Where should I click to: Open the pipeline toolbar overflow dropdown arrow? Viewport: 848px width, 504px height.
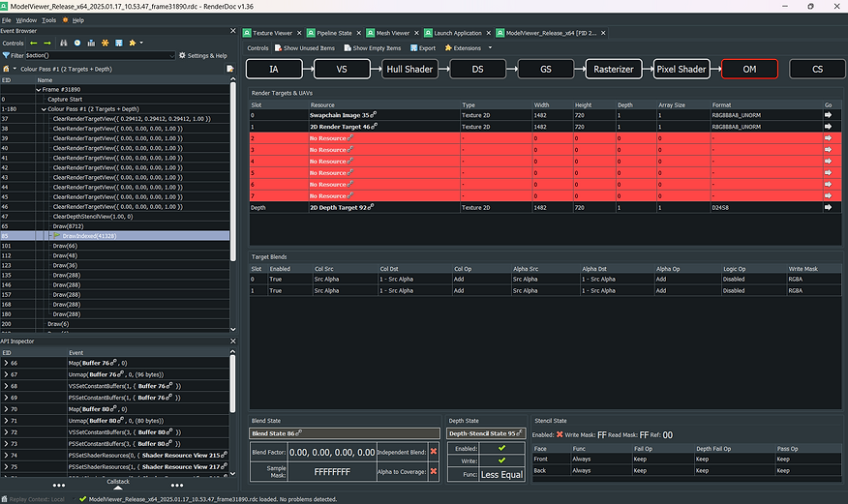pos(490,48)
